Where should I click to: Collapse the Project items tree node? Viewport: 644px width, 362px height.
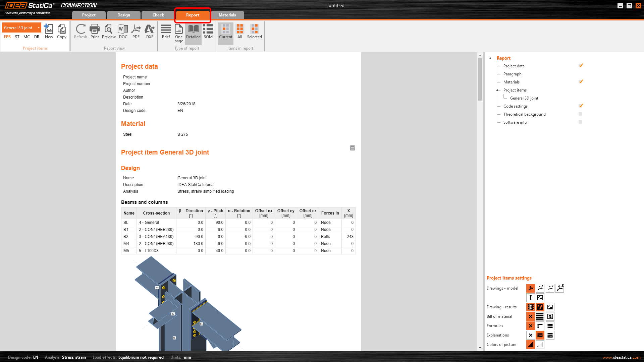click(497, 90)
